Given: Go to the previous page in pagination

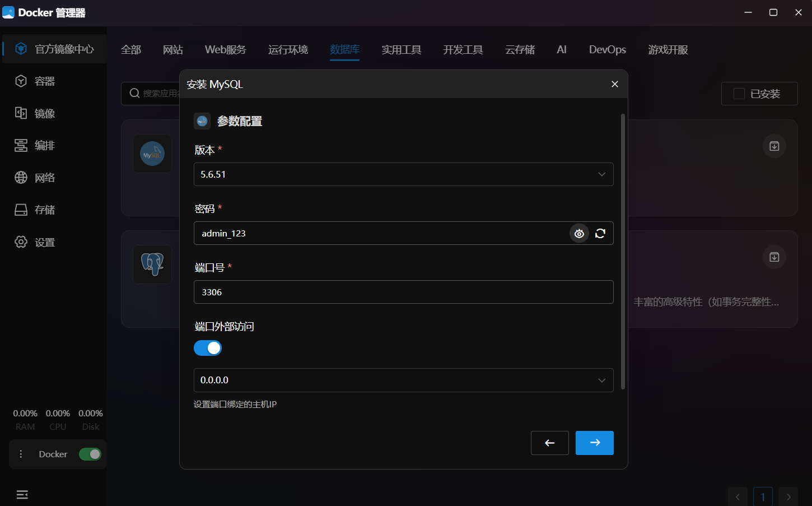Looking at the screenshot, I should point(738,496).
